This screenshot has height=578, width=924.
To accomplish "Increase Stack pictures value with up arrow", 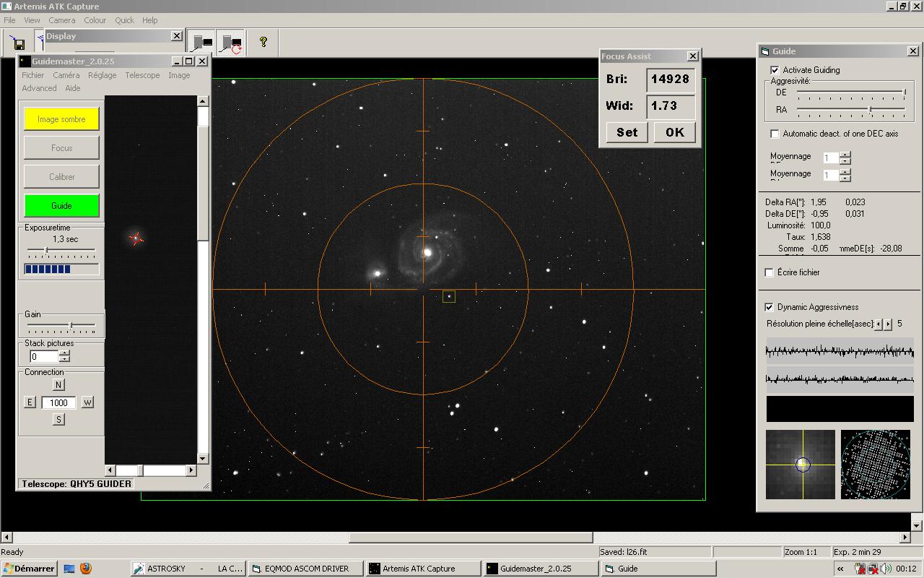I will (64, 353).
